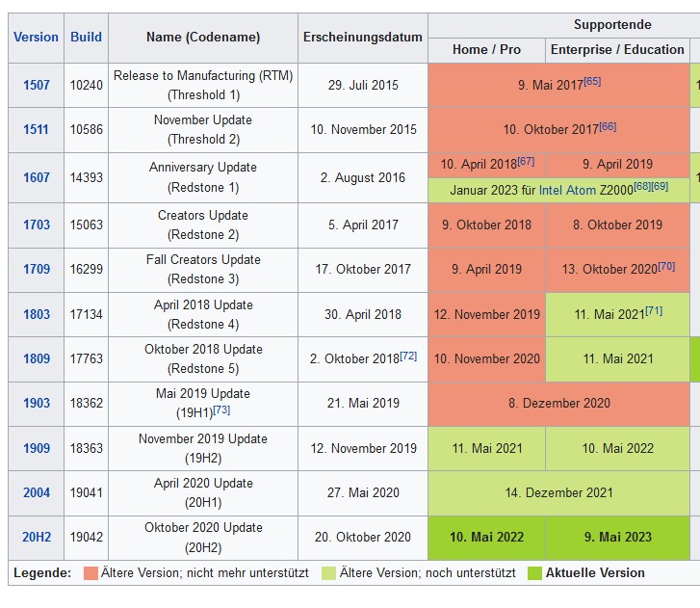Click build number 19041
Screen dimensions: 700x608
(86, 492)
